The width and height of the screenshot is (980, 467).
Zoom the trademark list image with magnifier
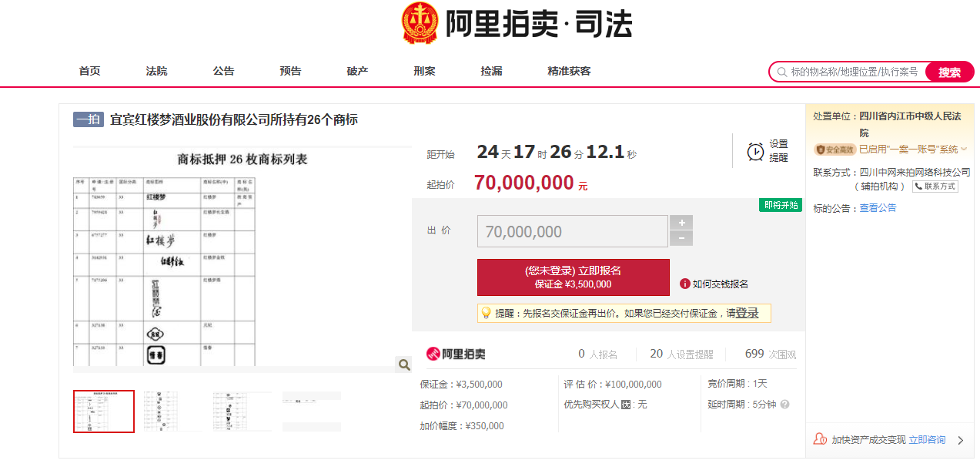403,365
